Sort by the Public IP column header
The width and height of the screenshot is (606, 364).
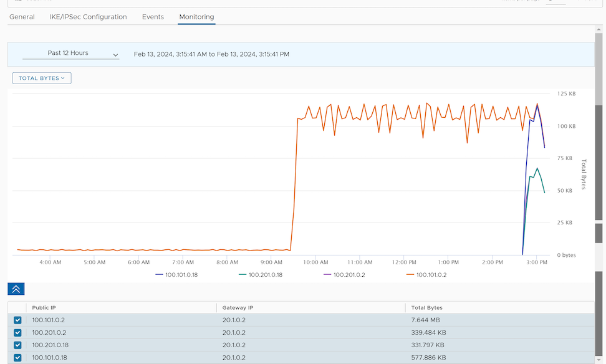click(x=44, y=307)
